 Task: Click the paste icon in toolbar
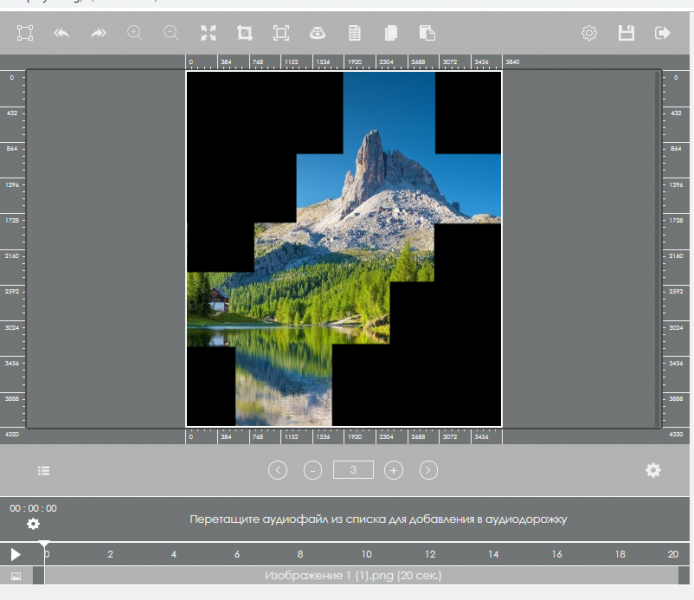pyautogui.click(x=427, y=33)
